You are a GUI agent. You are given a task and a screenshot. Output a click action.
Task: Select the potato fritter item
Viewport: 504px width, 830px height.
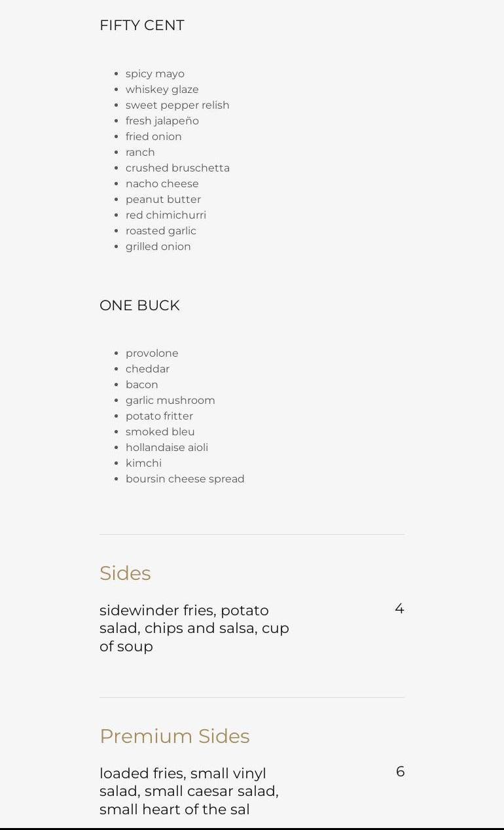(x=159, y=416)
